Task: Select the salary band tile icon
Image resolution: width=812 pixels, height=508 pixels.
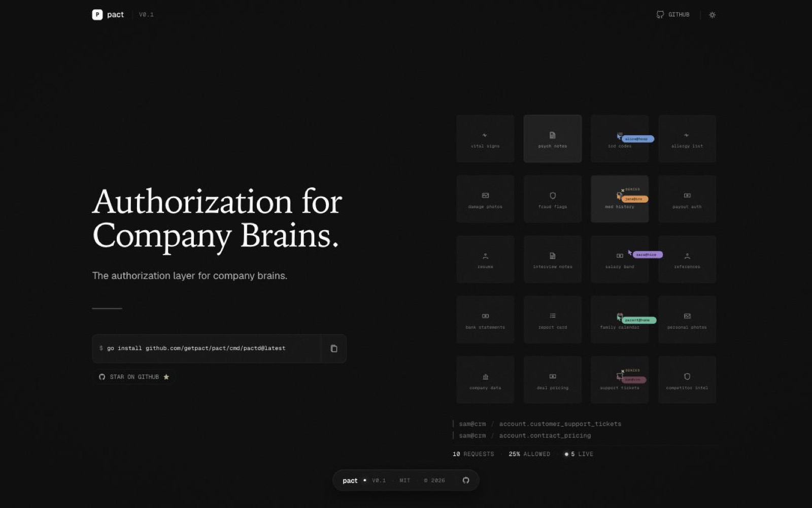Action: click(x=620, y=256)
